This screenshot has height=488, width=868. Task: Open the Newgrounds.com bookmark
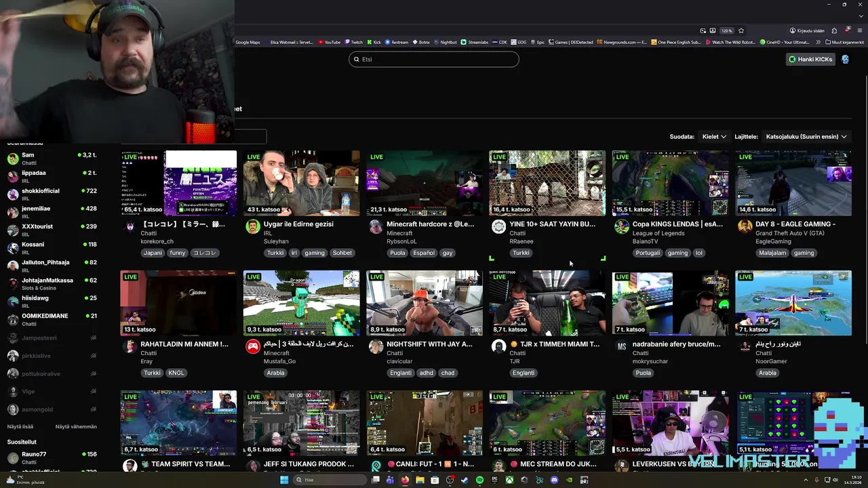[622, 42]
